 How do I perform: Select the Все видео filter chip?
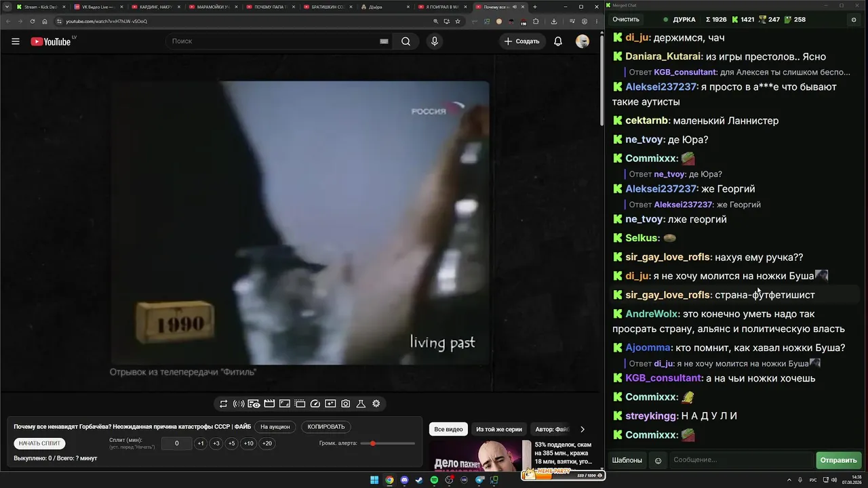click(x=448, y=429)
